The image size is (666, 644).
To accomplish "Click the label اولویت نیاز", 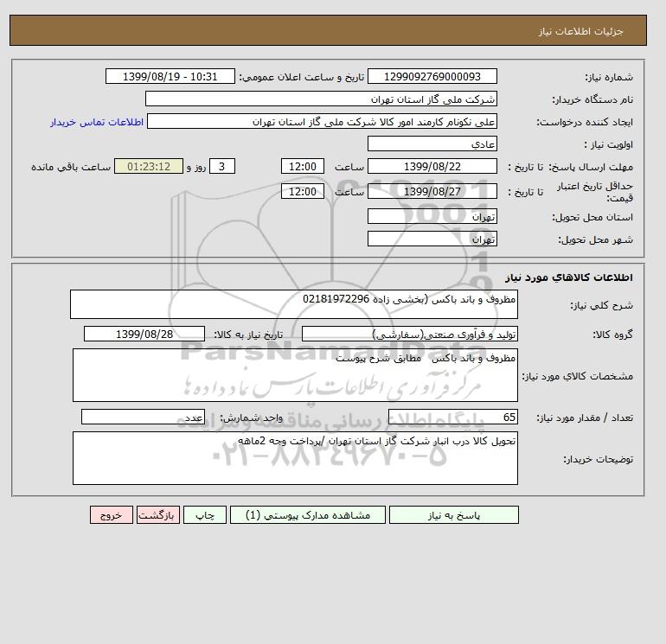I will tap(608, 144).
